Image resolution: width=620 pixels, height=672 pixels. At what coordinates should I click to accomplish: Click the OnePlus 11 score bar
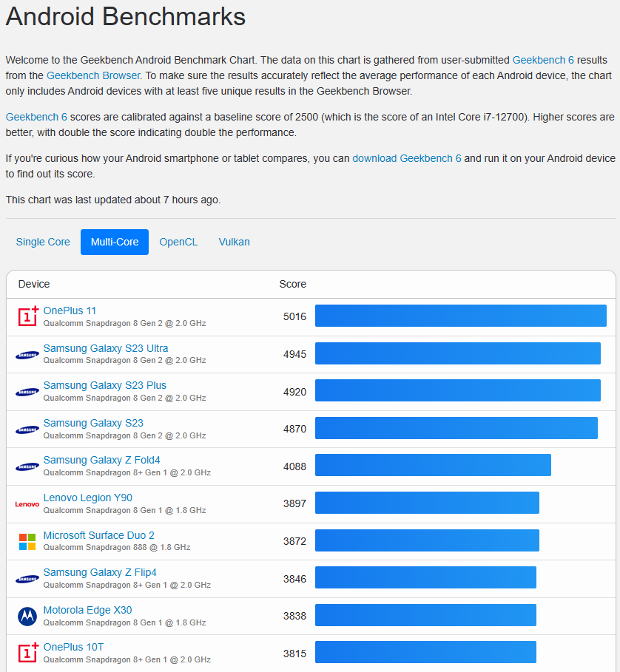point(460,316)
